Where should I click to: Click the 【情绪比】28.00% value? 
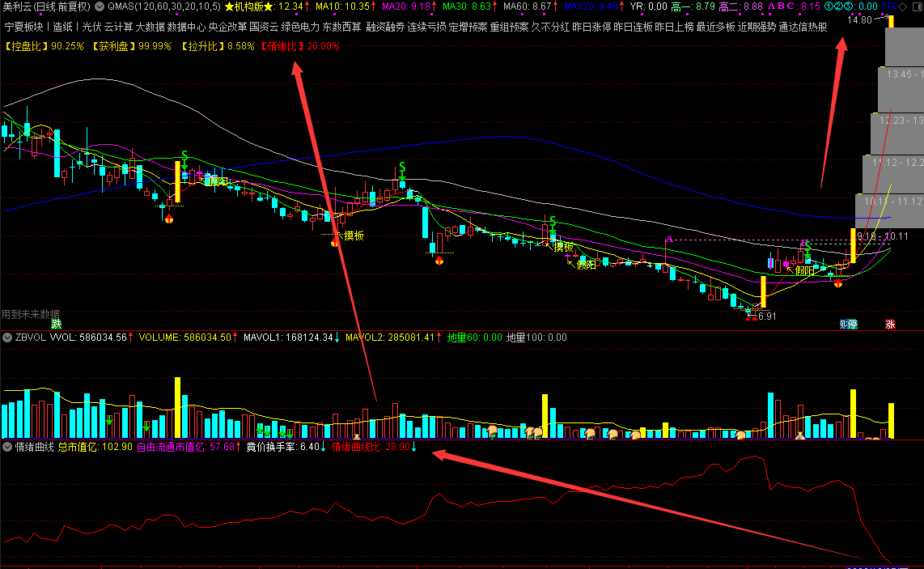[x=299, y=46]
